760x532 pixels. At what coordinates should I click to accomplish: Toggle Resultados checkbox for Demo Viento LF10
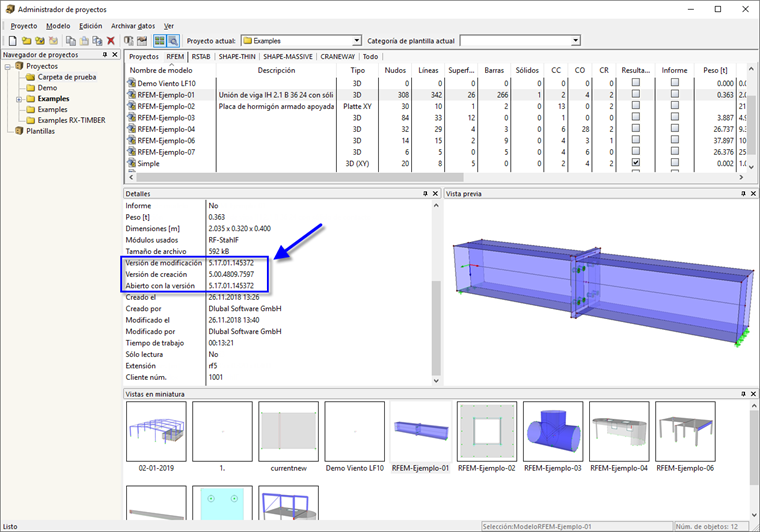coord(636,82)
